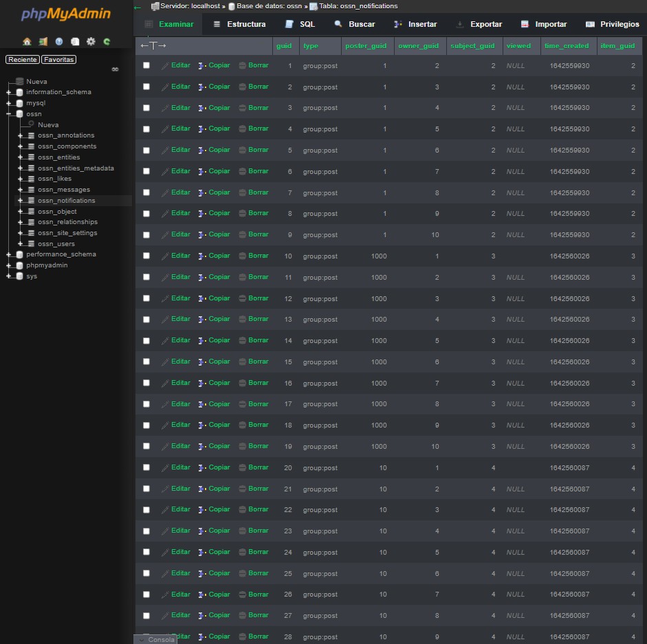This screenshot has width=647, height=644.
Task: Check the checkbox for row guid 3
Action: [146, 108]
